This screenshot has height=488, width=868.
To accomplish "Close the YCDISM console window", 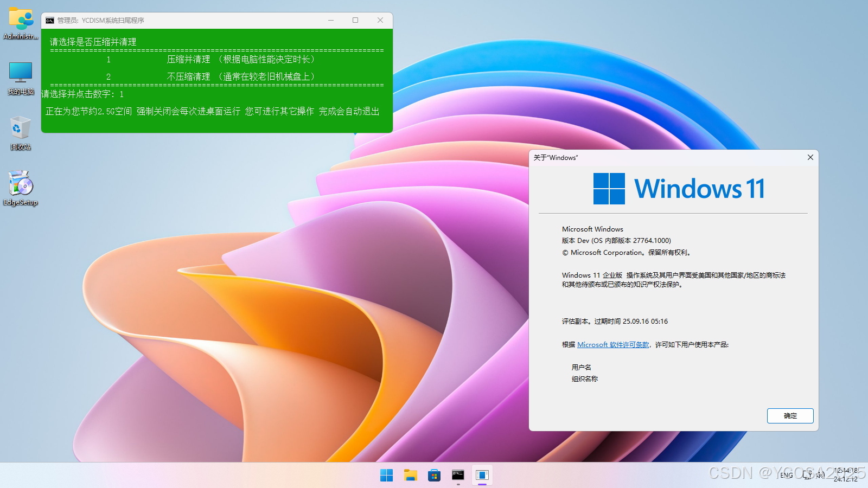I will tap(380, 20).
